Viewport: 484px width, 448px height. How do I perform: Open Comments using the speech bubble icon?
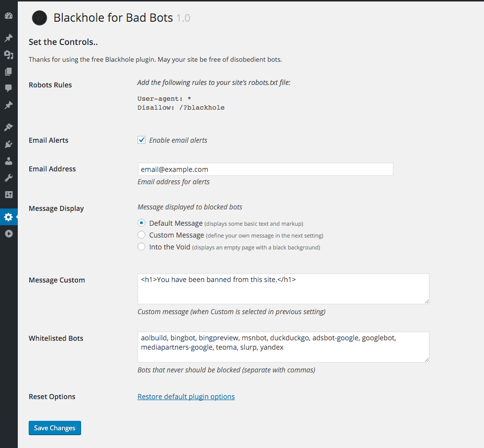8,88
